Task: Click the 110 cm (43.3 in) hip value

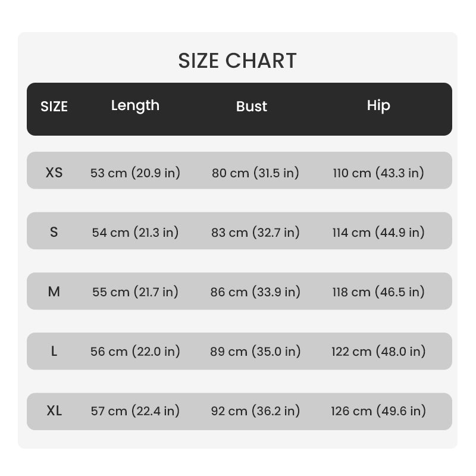Action: point(378,173)
